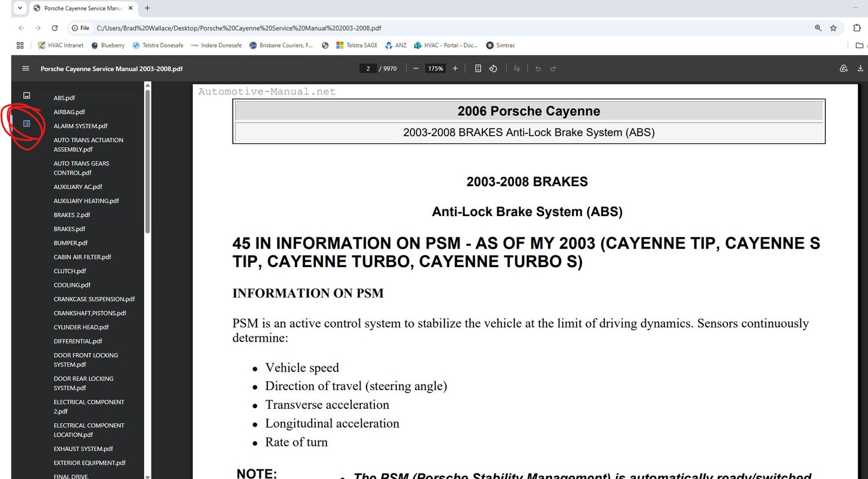868x479 pixels.
Task: Open the document outline panel
Action: (x=26, y=123)
